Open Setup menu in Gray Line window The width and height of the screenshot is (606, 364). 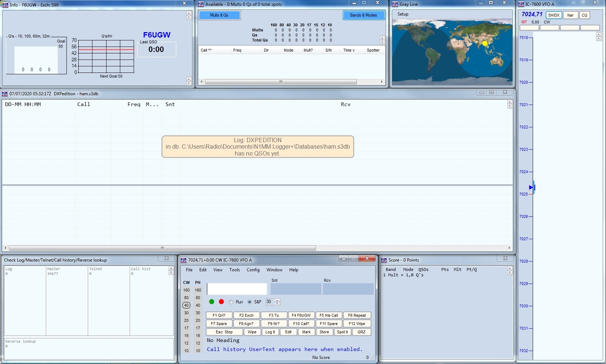click(403, 14)
